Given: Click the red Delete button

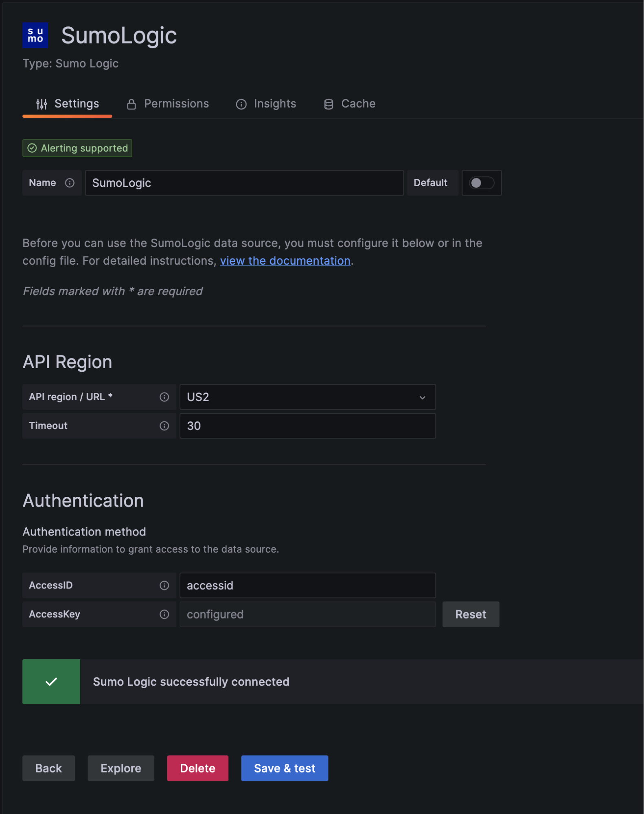Looking at the screenshot, I should click(x=197, y=768).
